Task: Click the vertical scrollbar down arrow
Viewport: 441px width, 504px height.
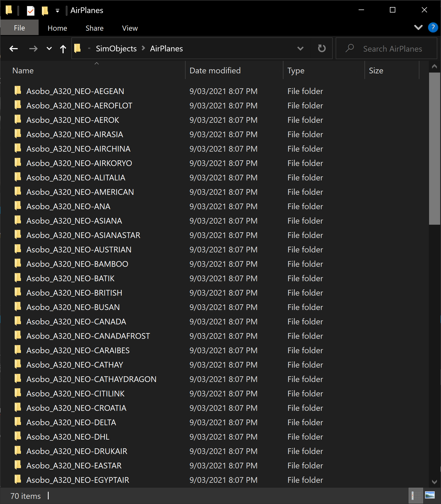Action: point(434,482)
